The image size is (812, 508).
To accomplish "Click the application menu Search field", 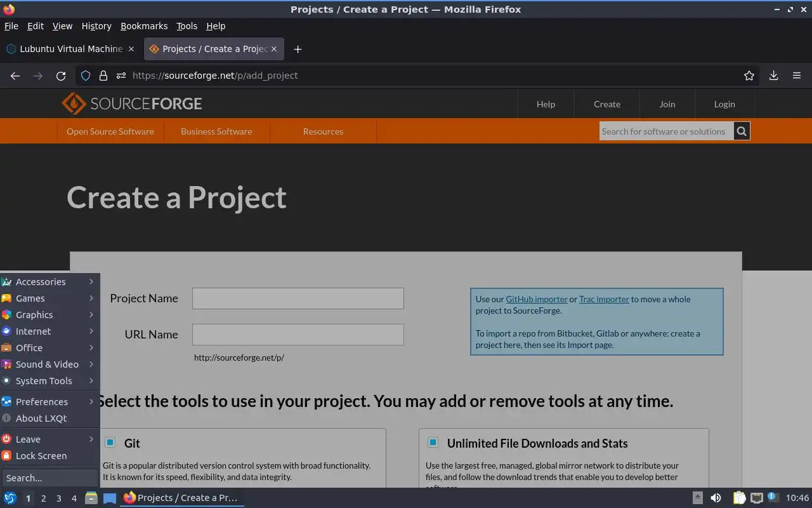I will (49, 478).
